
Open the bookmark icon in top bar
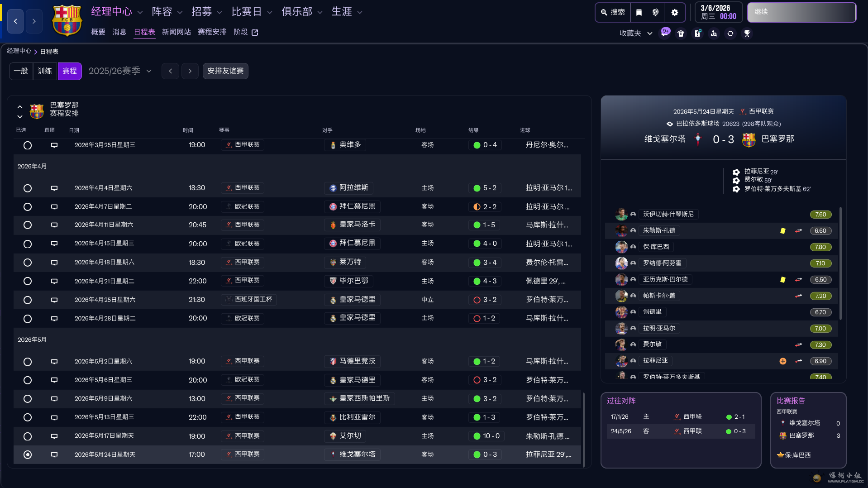(639, 12)
